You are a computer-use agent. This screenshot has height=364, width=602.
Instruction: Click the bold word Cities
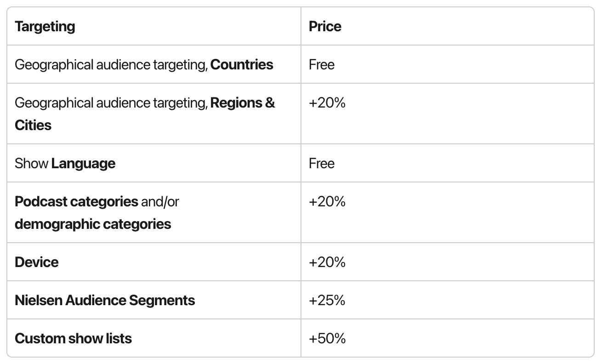[x=33, y=125]
